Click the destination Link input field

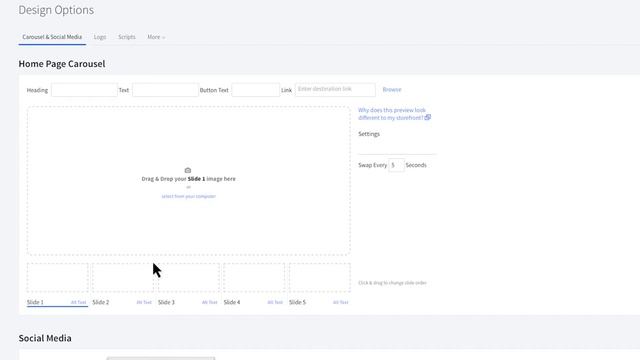pos(335,89)
